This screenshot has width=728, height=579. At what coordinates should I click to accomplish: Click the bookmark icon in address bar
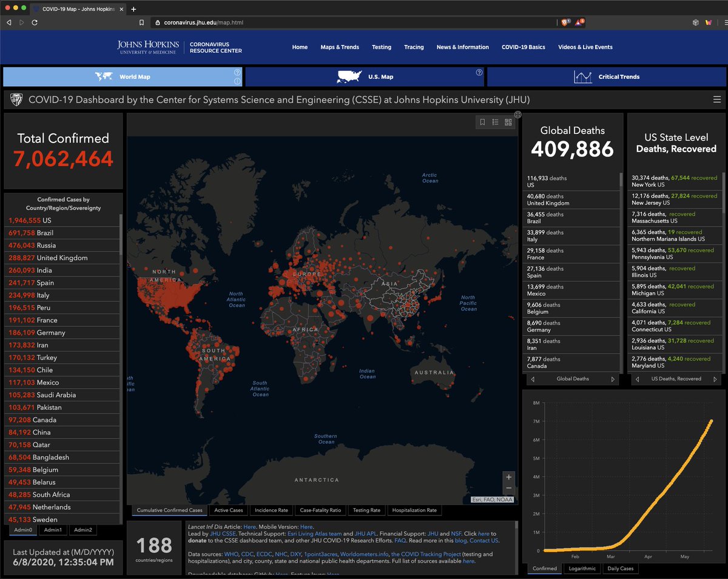click(141, 22)
